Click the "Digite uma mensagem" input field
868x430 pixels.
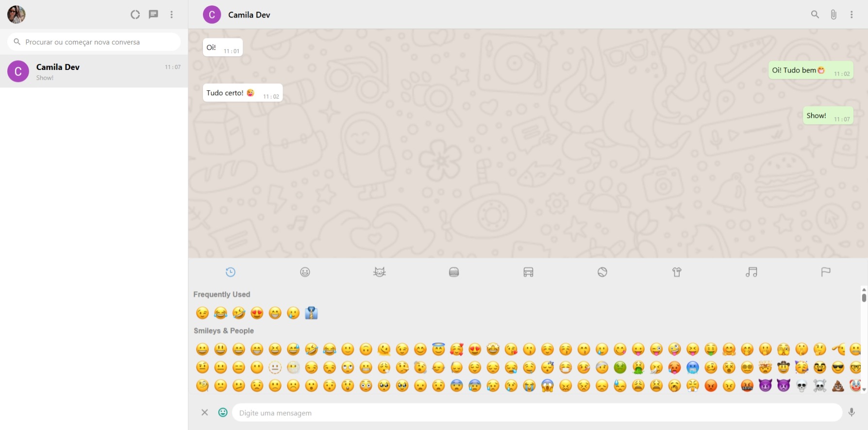click(x=536, y=413)
